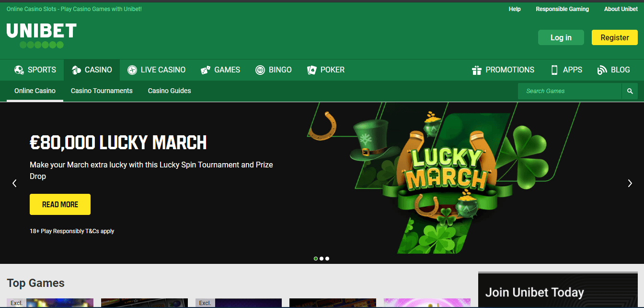Click the search magnifier button
Image resolution: width=644 pixels, height=308 pixels.
tap(630, 91)
